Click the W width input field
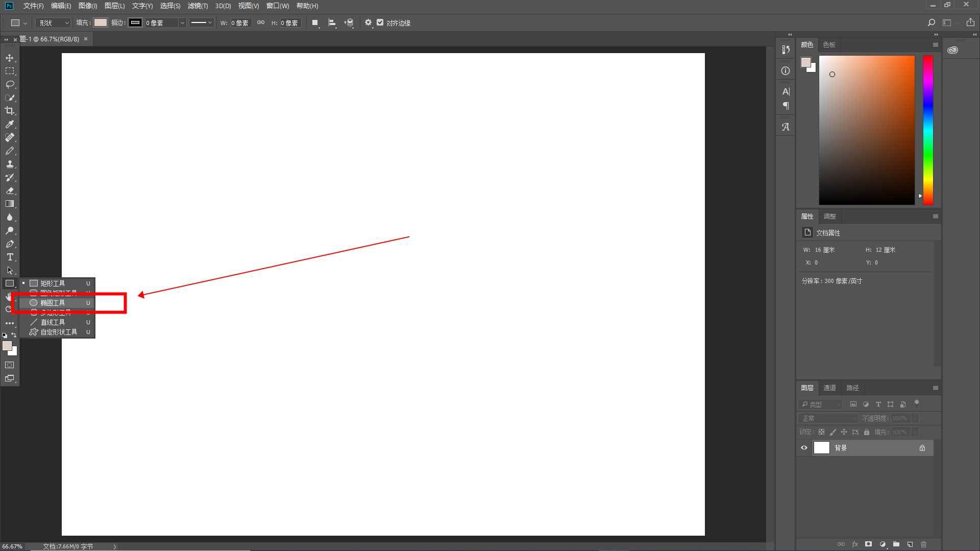 pos(240,23)
